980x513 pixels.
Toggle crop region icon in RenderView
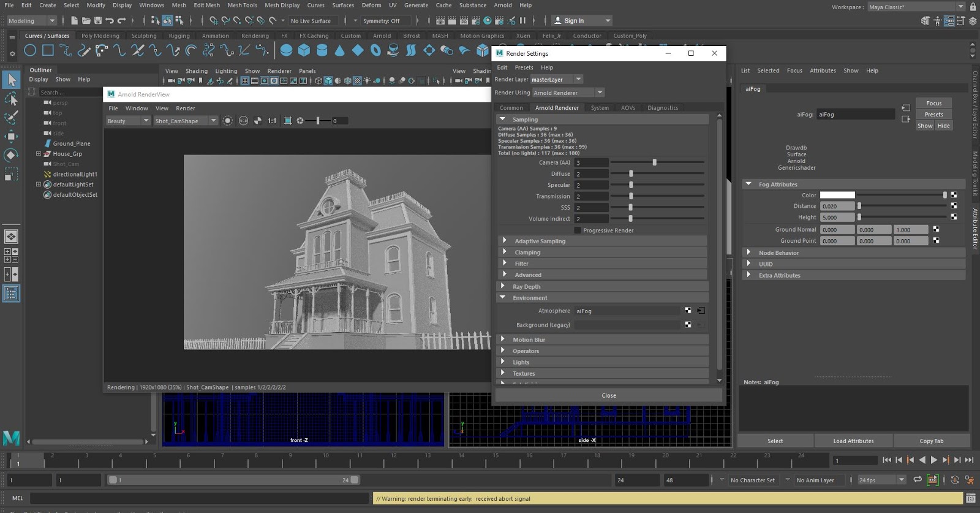pyautogui.click(x=287, y=121)
